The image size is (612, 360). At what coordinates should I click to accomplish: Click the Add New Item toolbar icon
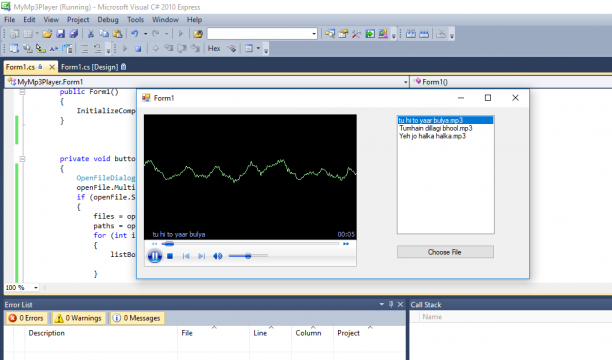click(28, 34)
